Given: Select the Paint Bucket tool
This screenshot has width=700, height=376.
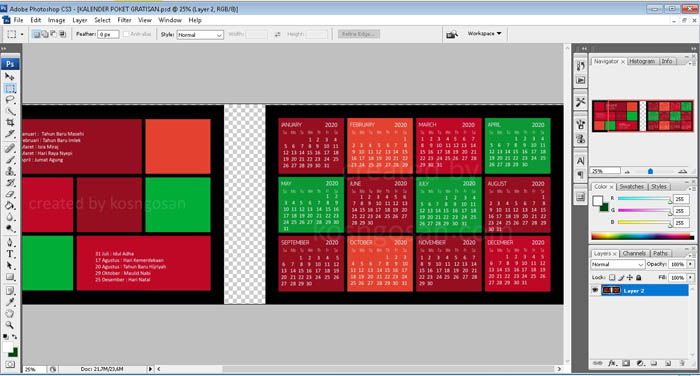Looking at the screenshot, I should (10, 206).
